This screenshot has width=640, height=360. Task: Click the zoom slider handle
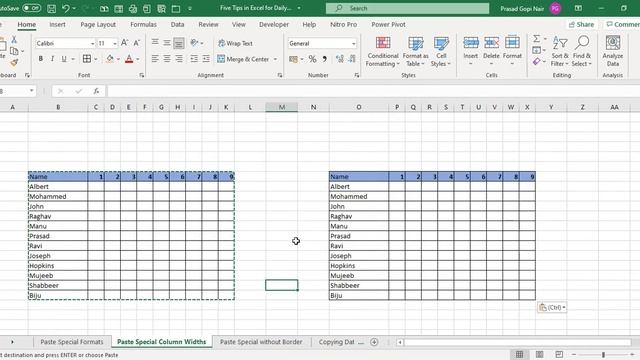pos(603,355)
